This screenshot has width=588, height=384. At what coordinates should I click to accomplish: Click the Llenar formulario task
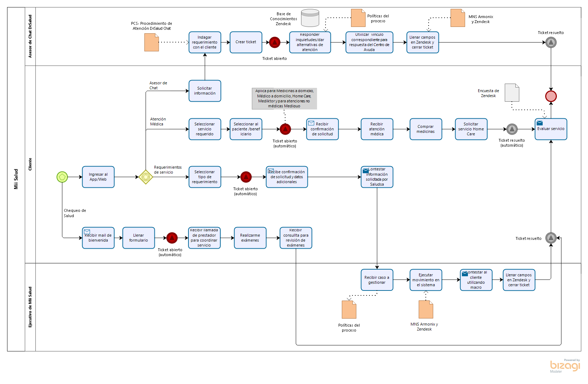click(x=138, y=238)
